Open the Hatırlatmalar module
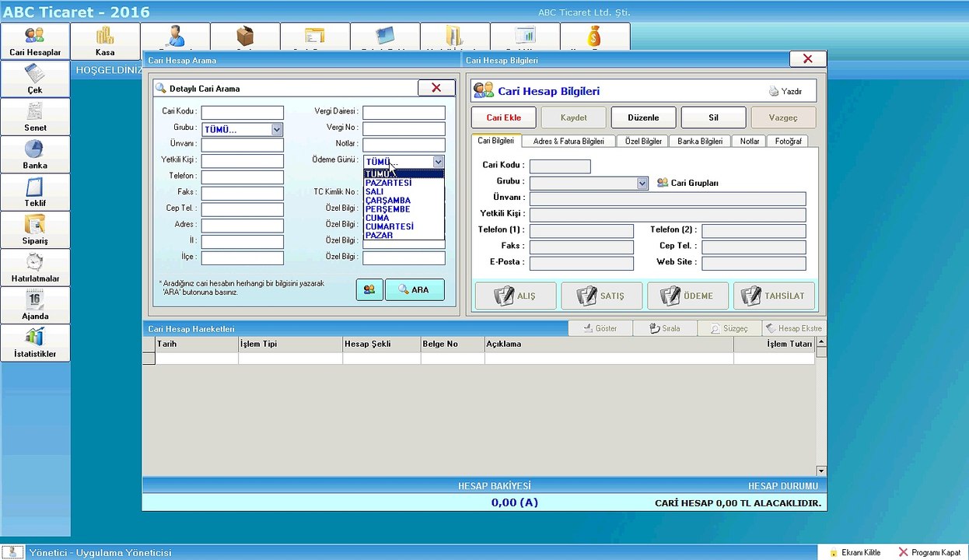This screenshot has height=560, width=969. 35,268
